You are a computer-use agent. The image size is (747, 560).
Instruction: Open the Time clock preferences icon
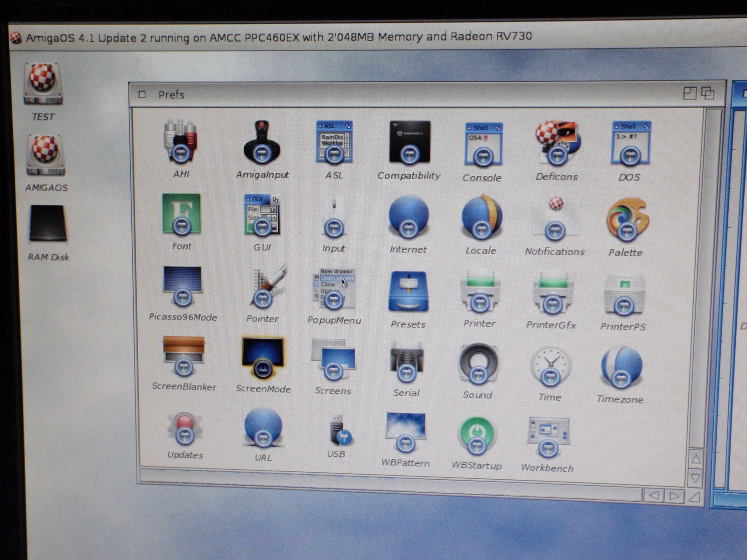point(551,366)
